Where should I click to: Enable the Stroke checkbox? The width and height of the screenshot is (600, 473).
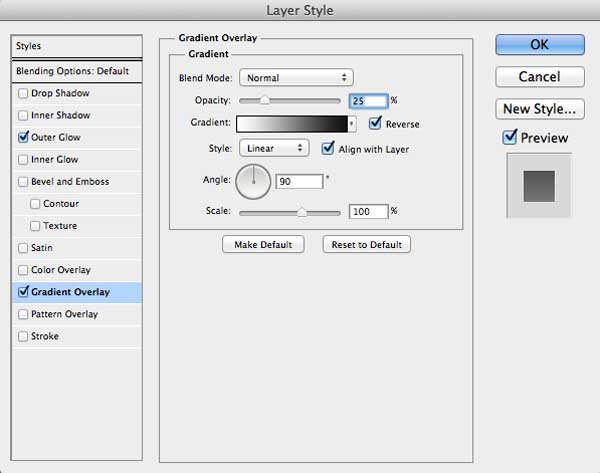pyautogui.click(x=23, y=336)
